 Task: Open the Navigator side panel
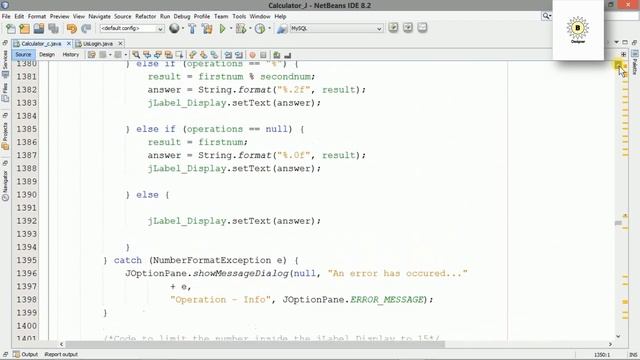pos(5,185)
